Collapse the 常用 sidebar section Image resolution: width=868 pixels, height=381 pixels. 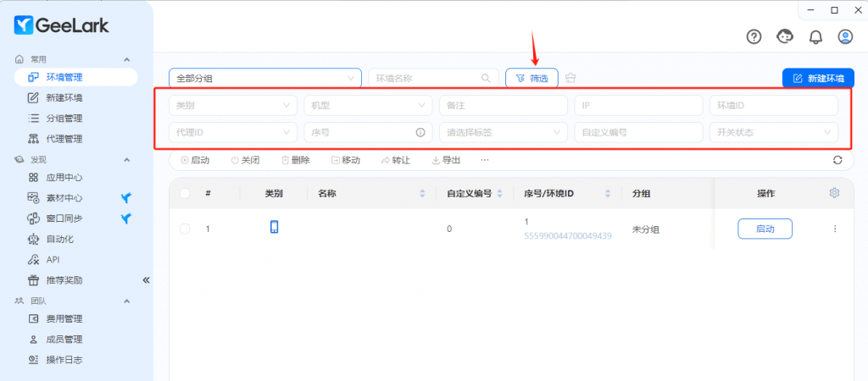[127, 59]
